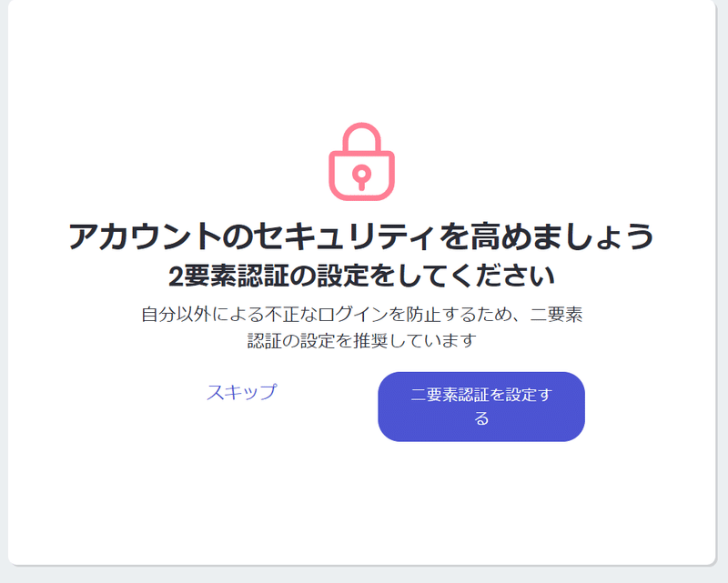Click ください at the subheading end
Image resolution: width=728 pixels, height=583 pixels.
502,276
